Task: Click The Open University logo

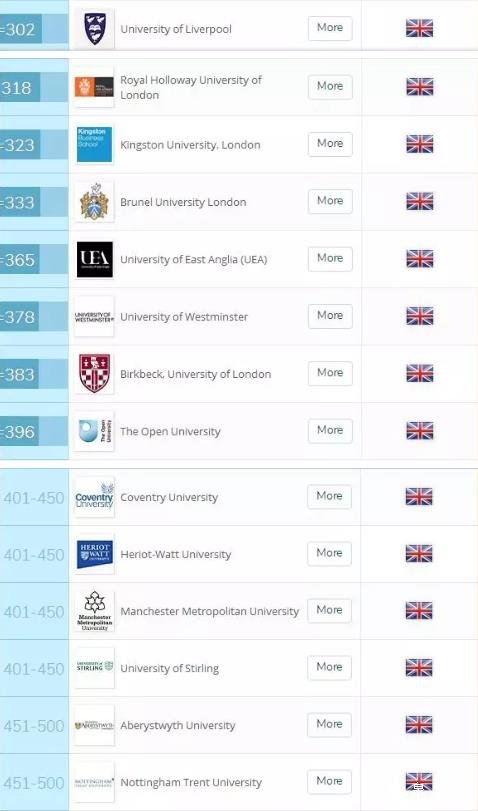Action: 94,431
